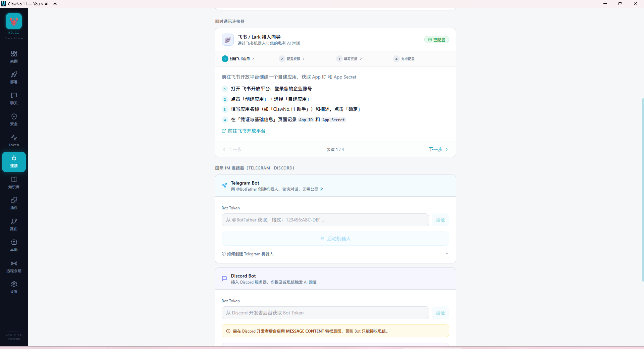644x349 pixels.
Task: Click 验证 beside the Telegram Bot Token
Action: (440, 220)
